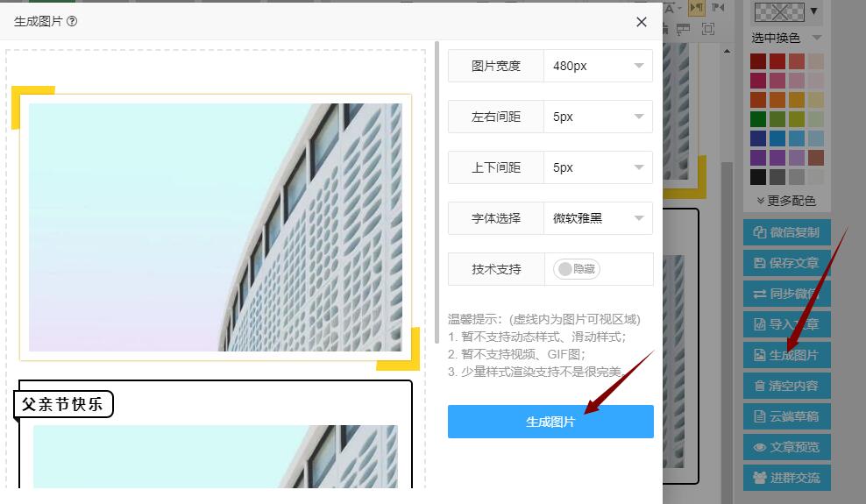Open the 选中换色 dropdown arrow
The width and height of the screenshot is (866, 504).
pyautogui.click(x=817, y=38)
